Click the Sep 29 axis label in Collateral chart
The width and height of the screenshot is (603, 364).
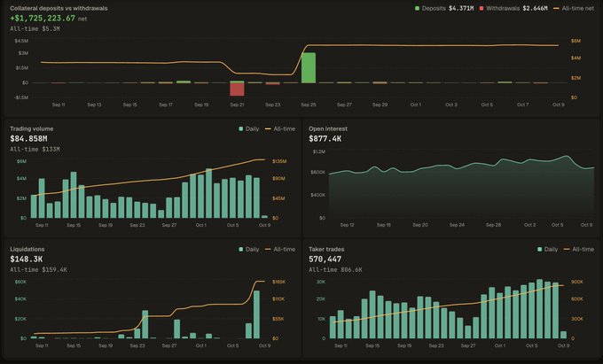[x=380, y=105]
